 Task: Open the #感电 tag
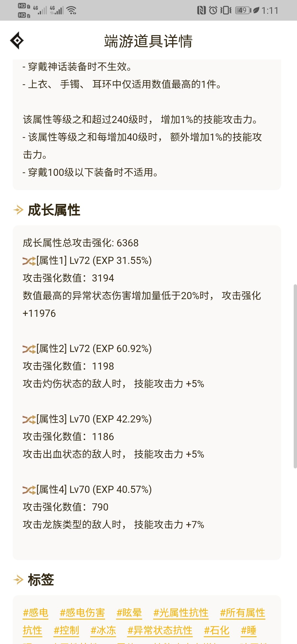[x=35, y=613]
